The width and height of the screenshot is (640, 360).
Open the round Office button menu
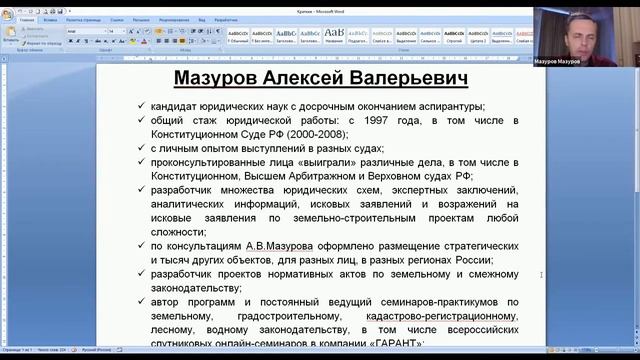7,15
